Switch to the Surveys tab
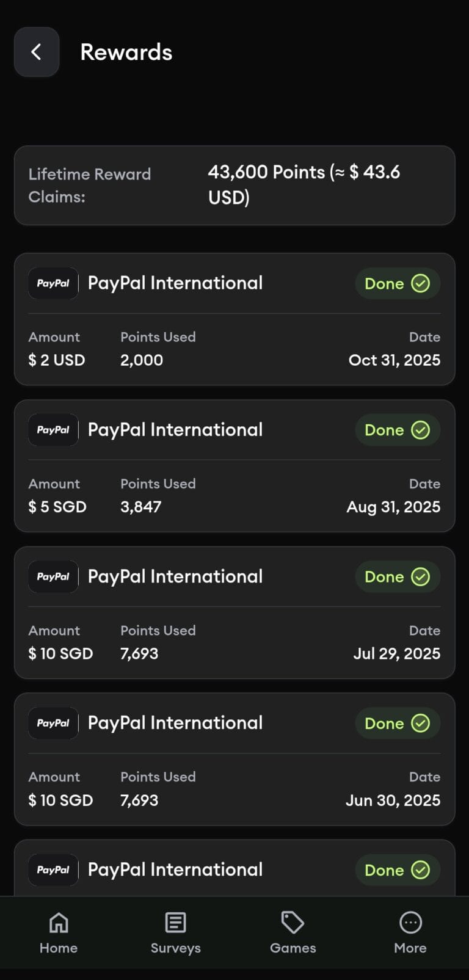Screen dimensions: 469x980 (176, 932)
